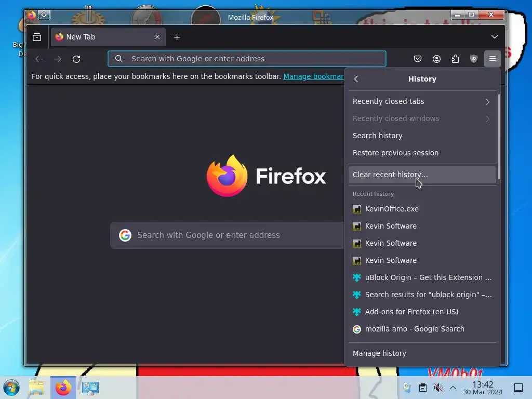This screenshot has width=532, height=399.
Task: Expand Recently closed tabs submenu
Action: 422,101
